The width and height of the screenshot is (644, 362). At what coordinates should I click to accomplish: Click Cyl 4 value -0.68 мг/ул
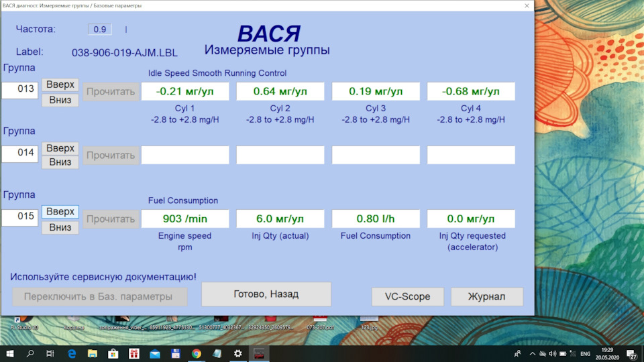point(471,92)
